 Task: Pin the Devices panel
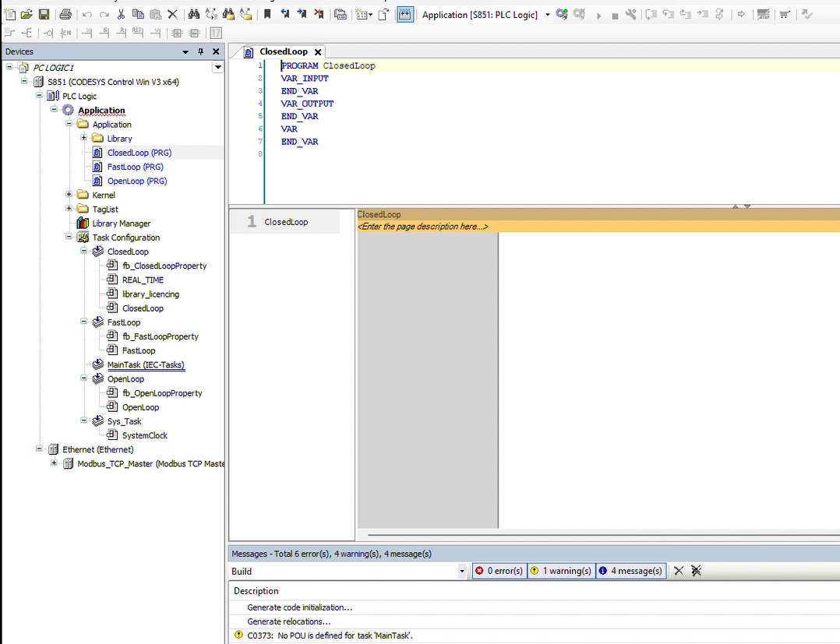(x=201, y=52)
